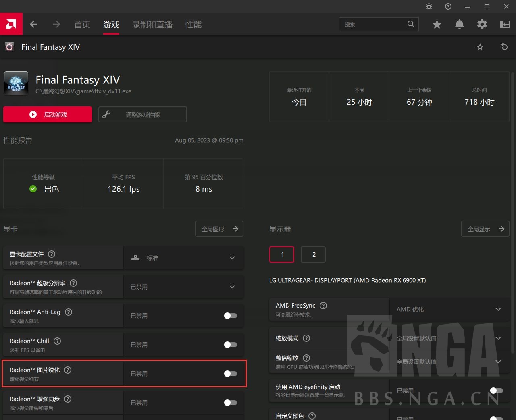
Task: Switch to 性能 tab
Action: 193,25
